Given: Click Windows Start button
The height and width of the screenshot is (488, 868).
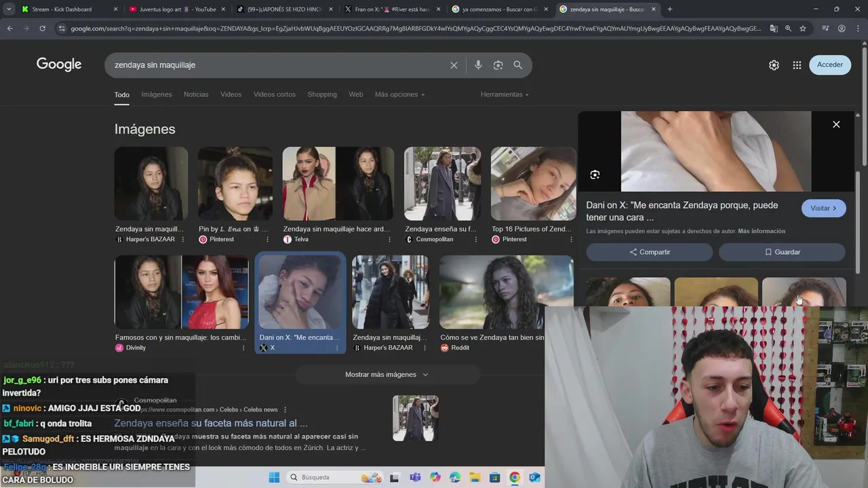Looking at the screenshot, I should pyautogui.click(x=274, y=477).
